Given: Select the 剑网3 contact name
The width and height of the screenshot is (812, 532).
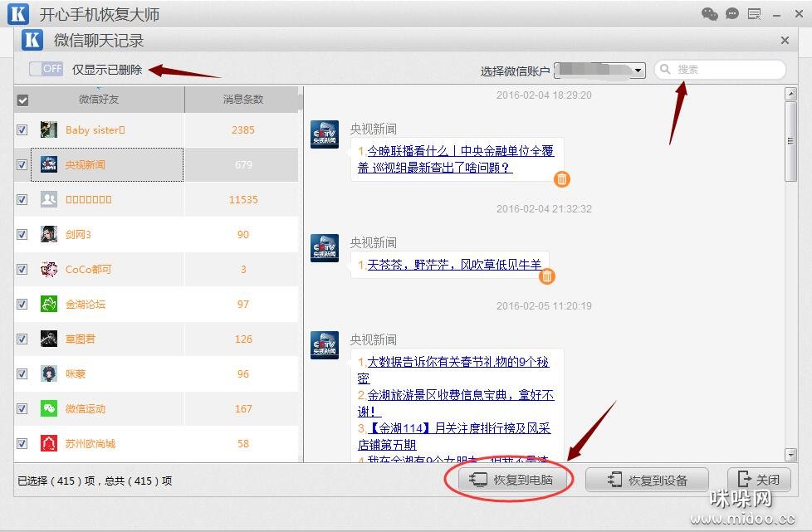Looking at the screenshot, I should coord(78,234).
